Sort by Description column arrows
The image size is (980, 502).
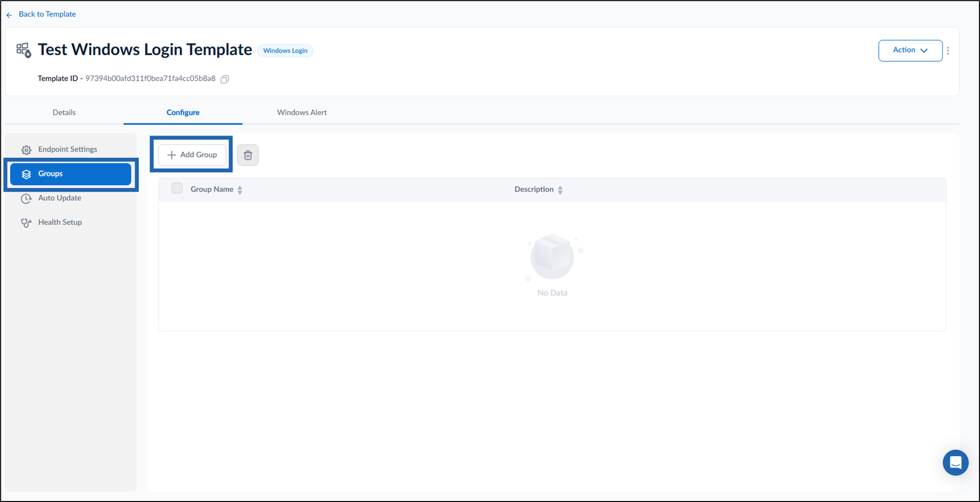560,190
